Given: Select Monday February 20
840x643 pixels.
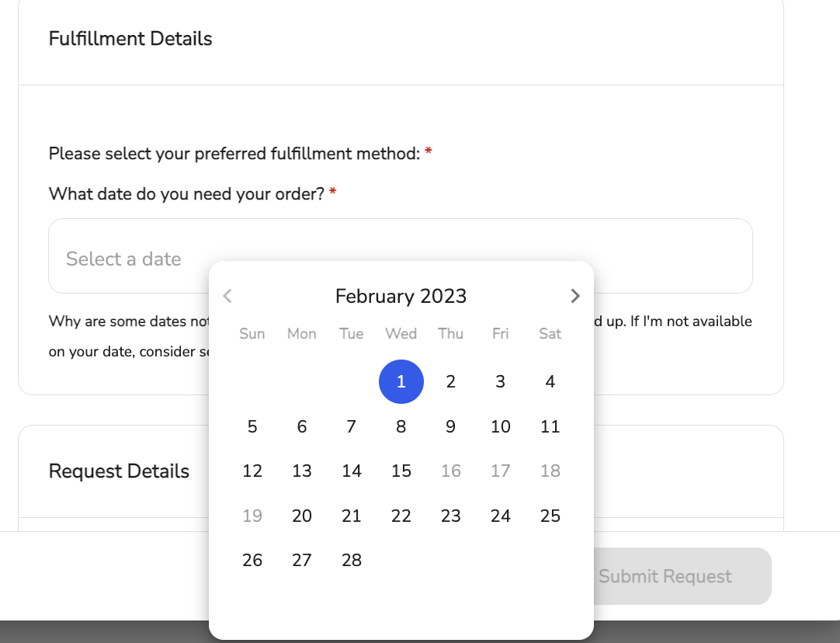Looking at the screenshot, I should (301, 516).
